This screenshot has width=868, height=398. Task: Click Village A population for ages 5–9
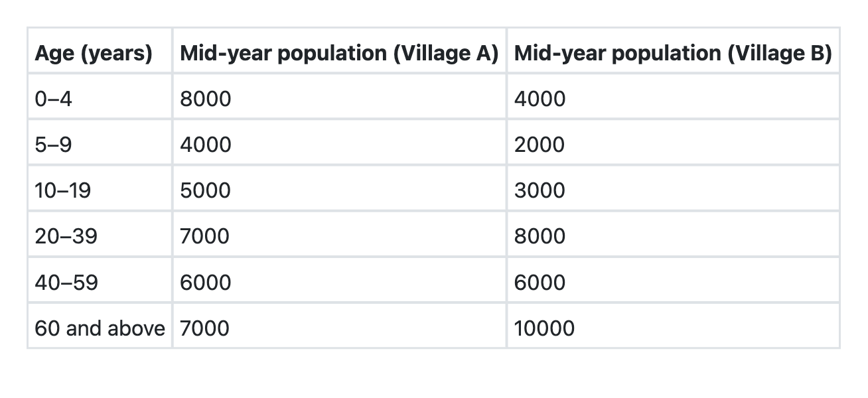[x=206, y=145]
